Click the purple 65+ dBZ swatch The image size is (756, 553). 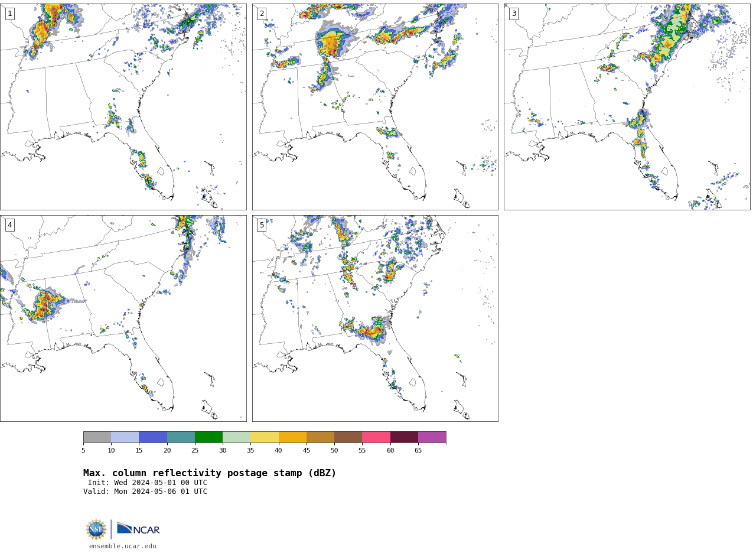tap(432, 437)
